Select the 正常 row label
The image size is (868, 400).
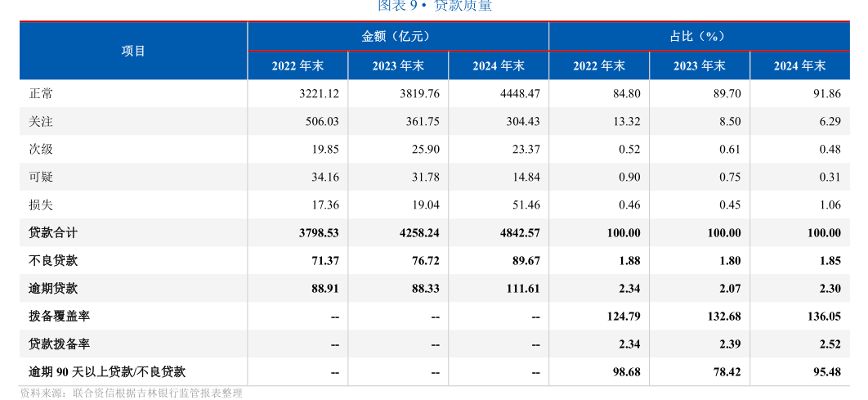(x=41, y=94)
